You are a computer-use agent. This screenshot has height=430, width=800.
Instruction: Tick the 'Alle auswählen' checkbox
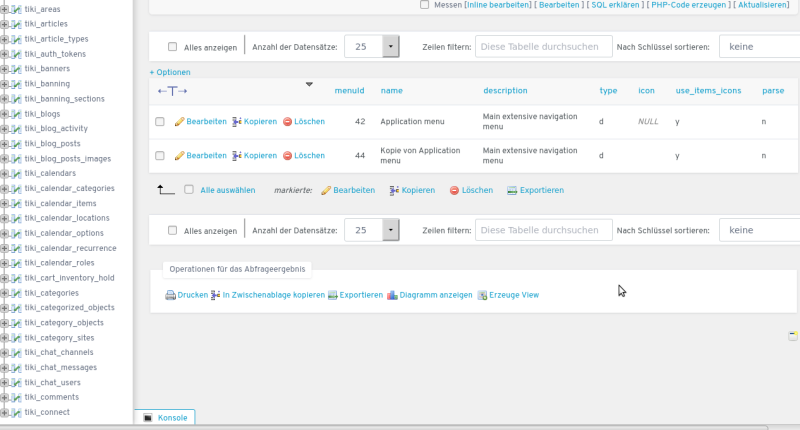pos(189,190)
